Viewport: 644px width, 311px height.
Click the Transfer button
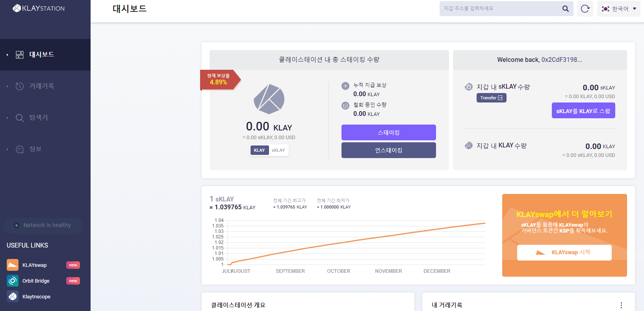click(x=492, y=98)
